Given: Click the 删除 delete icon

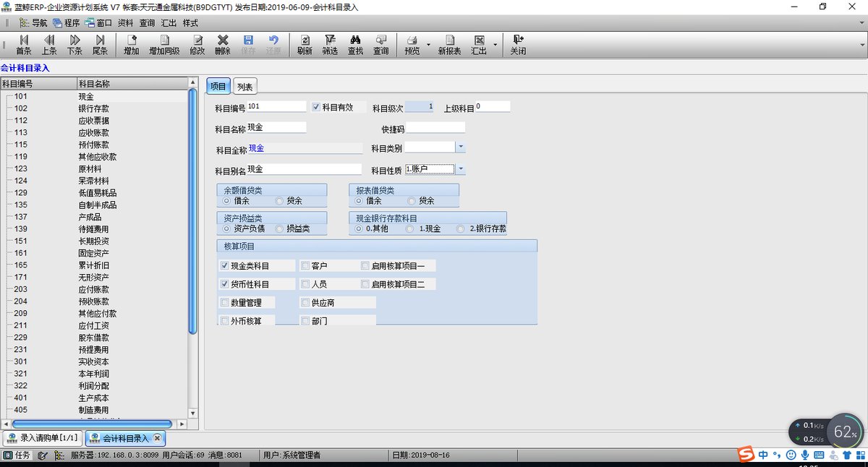Looking at the screenshot, I should 223,45.
